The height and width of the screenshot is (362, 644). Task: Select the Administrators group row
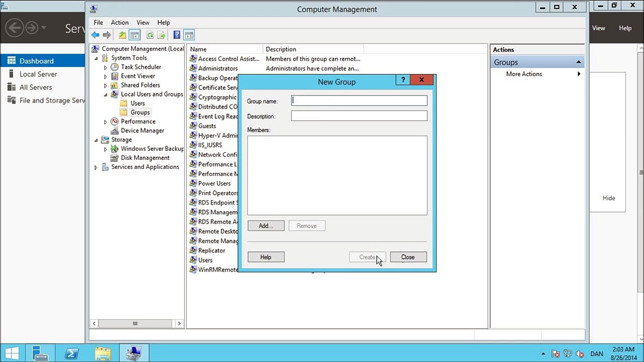(x=218, y=68)
